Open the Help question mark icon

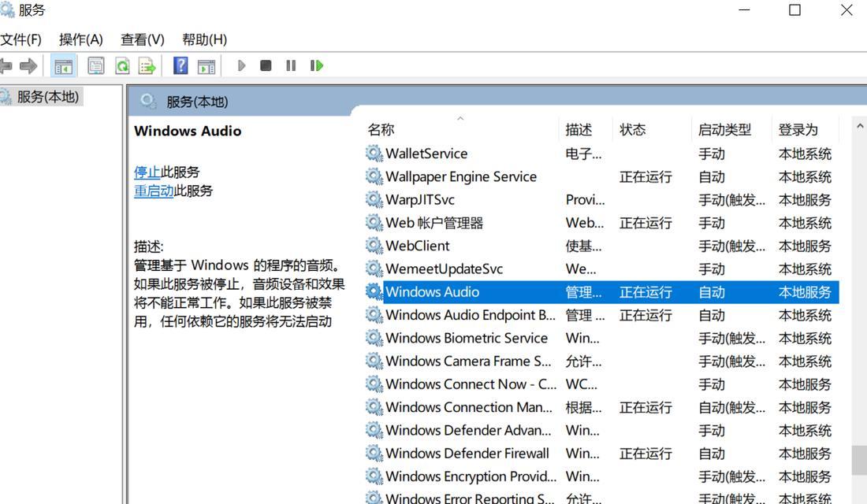(180, 66)
